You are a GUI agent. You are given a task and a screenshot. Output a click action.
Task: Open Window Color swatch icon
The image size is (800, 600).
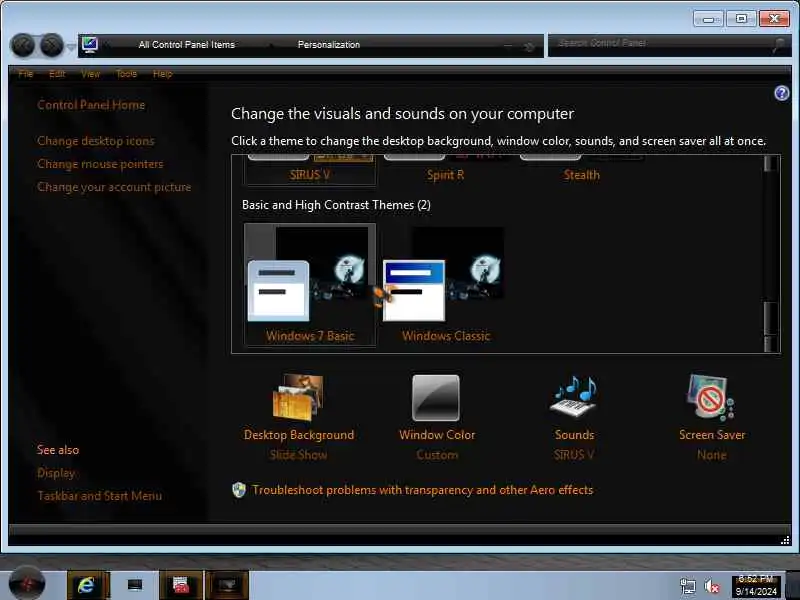coord(436,398)
